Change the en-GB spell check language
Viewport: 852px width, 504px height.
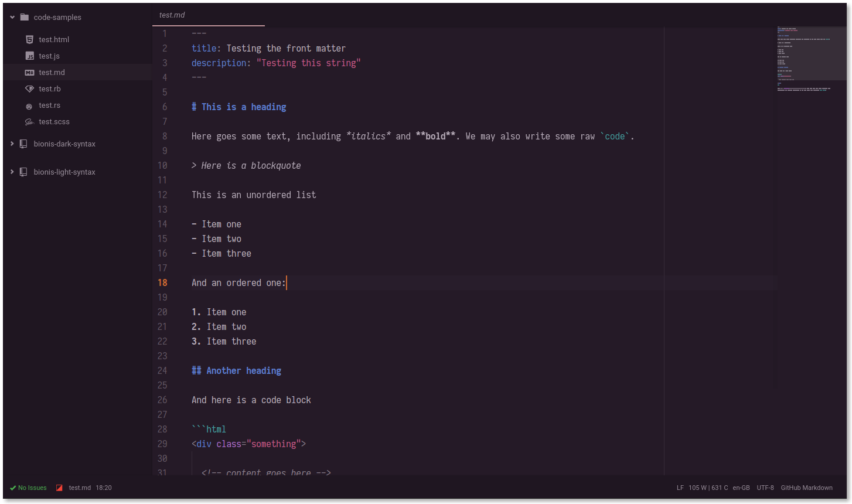(741, 488)
